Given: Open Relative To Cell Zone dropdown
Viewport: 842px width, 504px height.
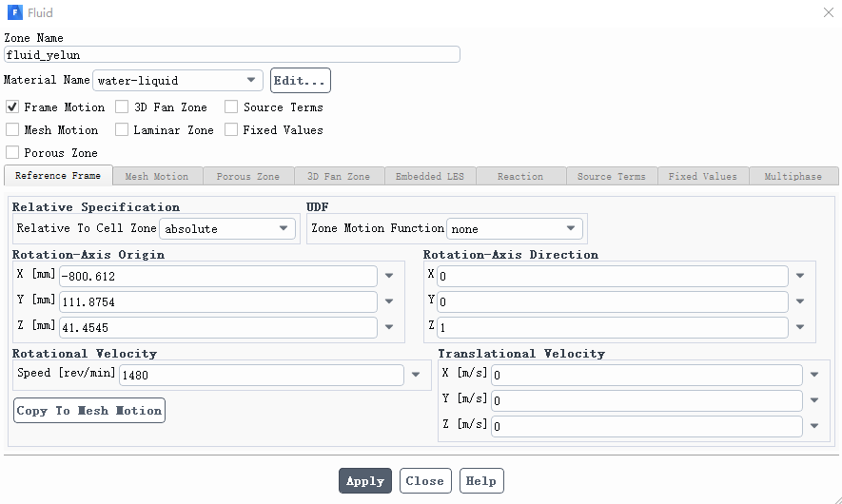Looking at the screenshot, I should tap(227, 228).
